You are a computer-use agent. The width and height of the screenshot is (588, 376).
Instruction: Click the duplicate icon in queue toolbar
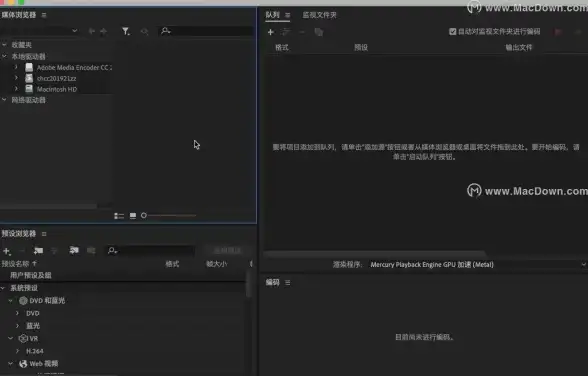(x=319, y=32)
